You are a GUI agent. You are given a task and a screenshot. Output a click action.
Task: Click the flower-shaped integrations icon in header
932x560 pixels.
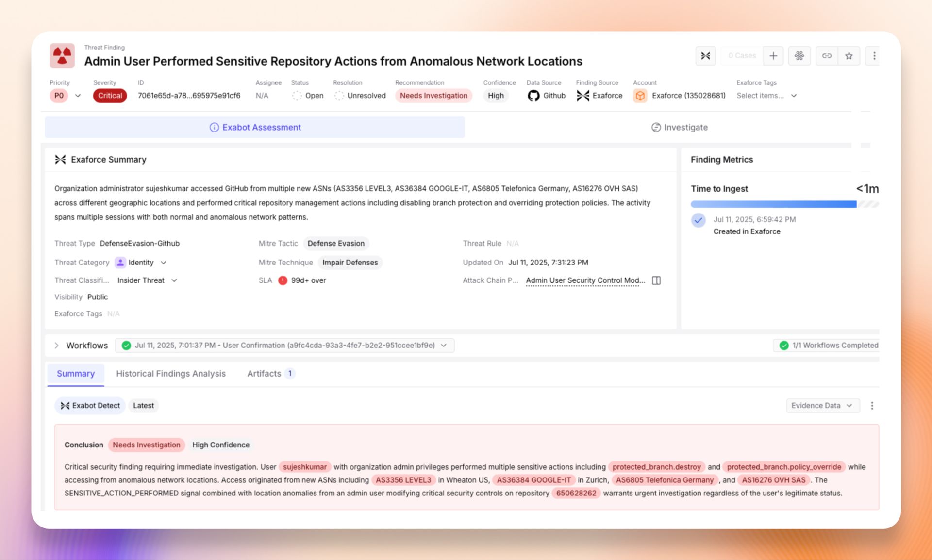pos(799,56)
